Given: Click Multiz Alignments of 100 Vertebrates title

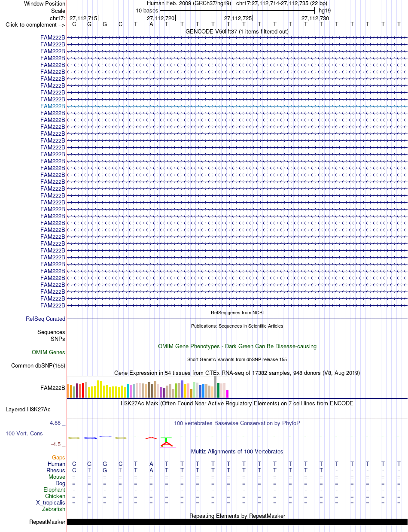Looking at the screenshot, I should click(237, 452).
